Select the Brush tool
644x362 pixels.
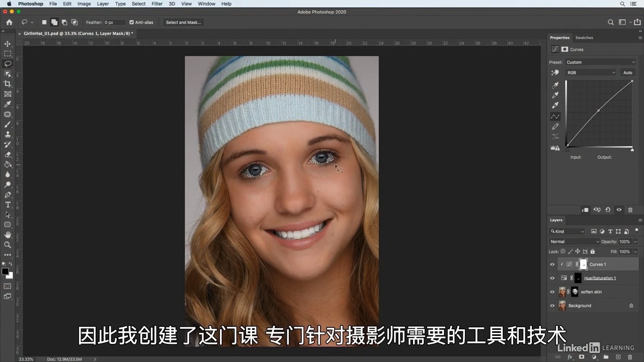tap(8, 124)
